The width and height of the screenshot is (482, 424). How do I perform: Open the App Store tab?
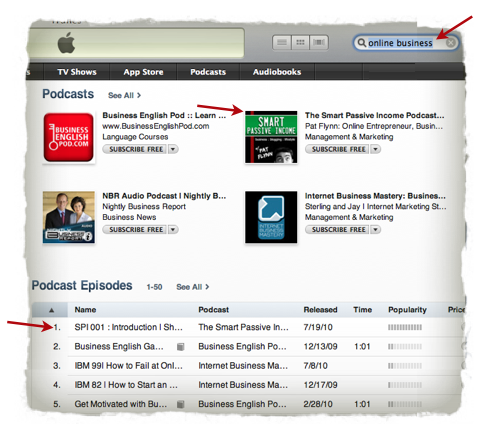pos(143,72)
